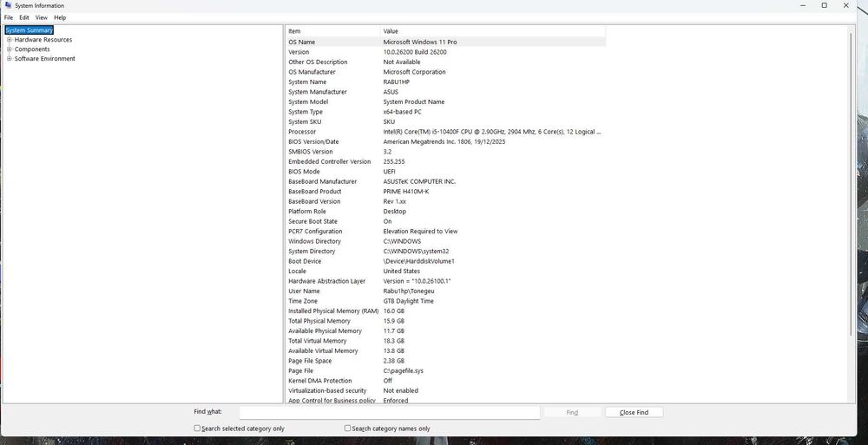Viewport: 868px width, 445px height.
Task: Enable Search selected category only checkbox
Action: coord(197,428)
